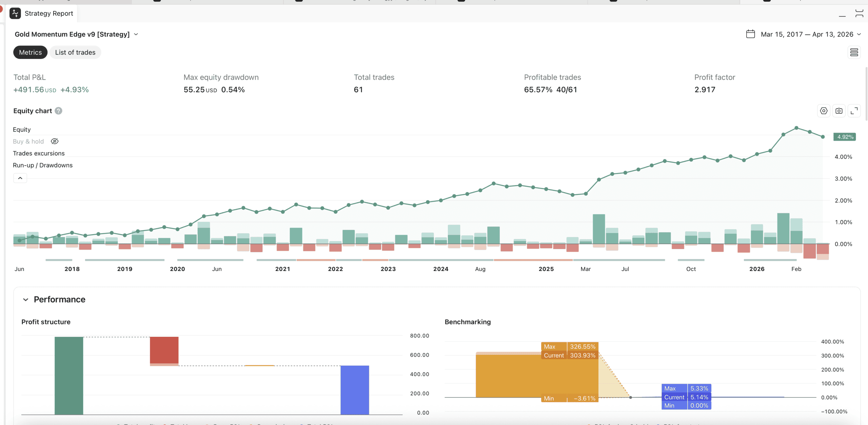Screen dimensions: 868x425
Task: Expand the date range dropdown chevron
Action: (859, 34)
